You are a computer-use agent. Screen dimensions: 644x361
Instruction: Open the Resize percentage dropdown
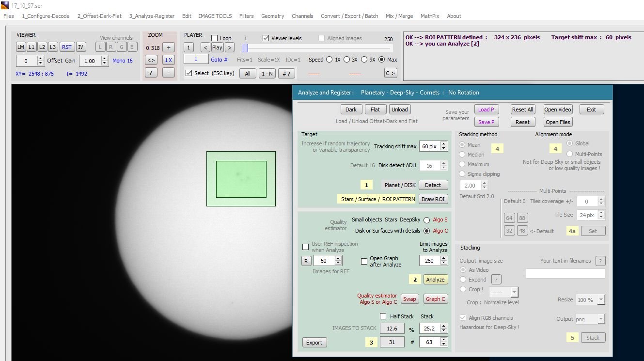click(x=590, y=300)
